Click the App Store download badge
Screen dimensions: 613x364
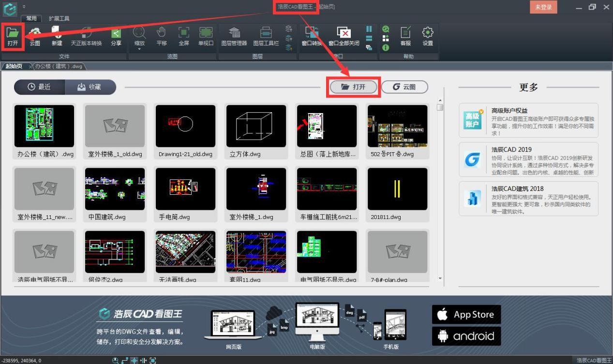click(x=466, y=314)
